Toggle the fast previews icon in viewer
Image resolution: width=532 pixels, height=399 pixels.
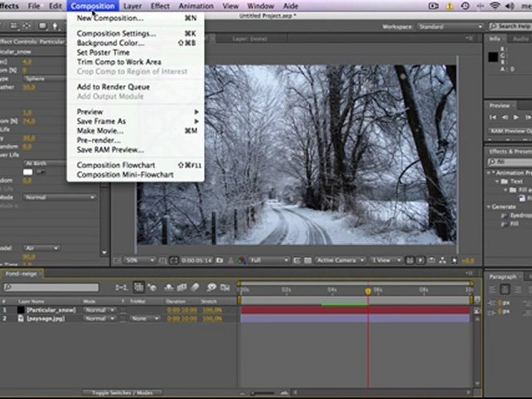pyautogui.click(x=421, y=260)
